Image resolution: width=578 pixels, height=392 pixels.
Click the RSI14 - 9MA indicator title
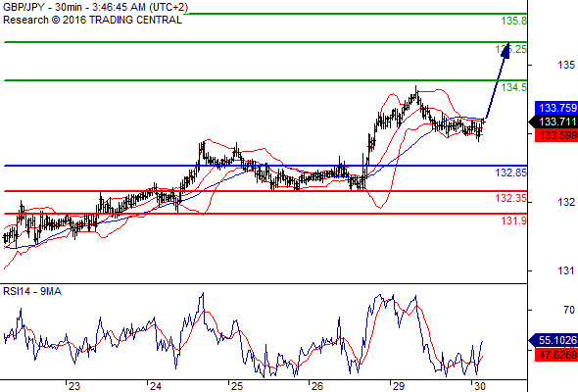(x=32, y=292)
